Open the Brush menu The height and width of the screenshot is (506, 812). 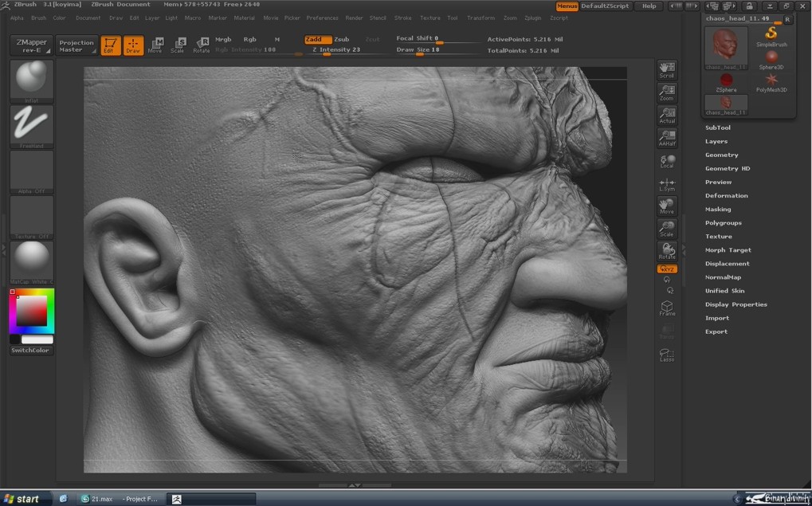[38, 18]
